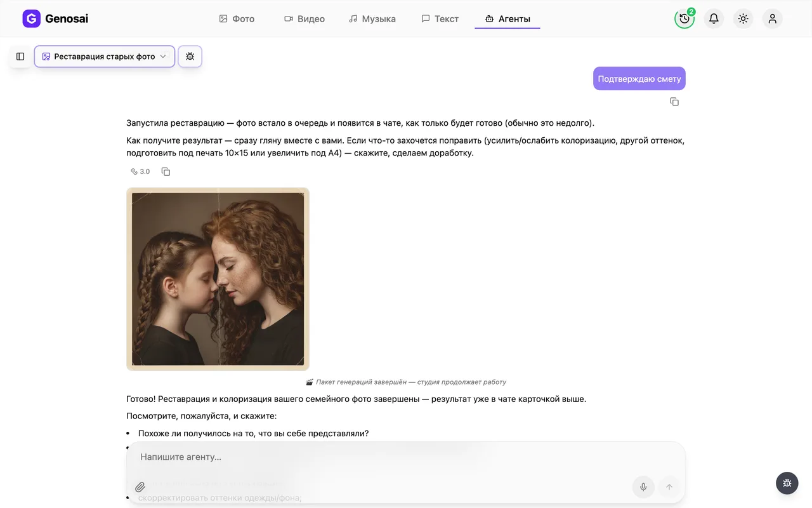Select the Агенты tab
Viewport: 812px width, 508px height.
[x=507, y=19]
